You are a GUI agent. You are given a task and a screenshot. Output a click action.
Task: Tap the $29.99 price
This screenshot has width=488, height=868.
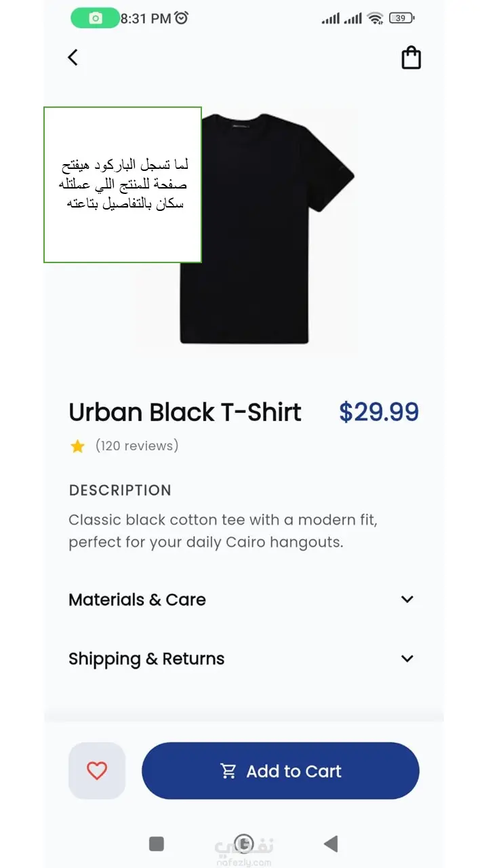pyautogui.click(x=379, y=412)
